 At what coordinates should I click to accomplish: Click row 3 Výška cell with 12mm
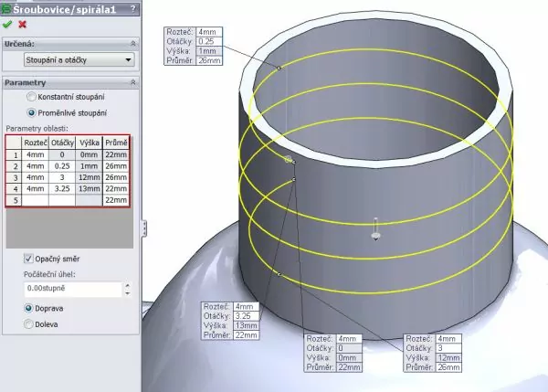click(x=90, y=176)
